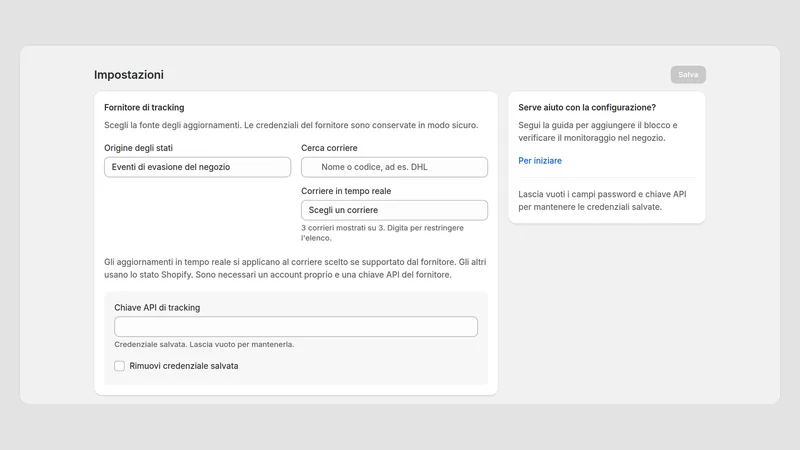
Task: Open the Origine degli stati dropdown
Action: 197,167
